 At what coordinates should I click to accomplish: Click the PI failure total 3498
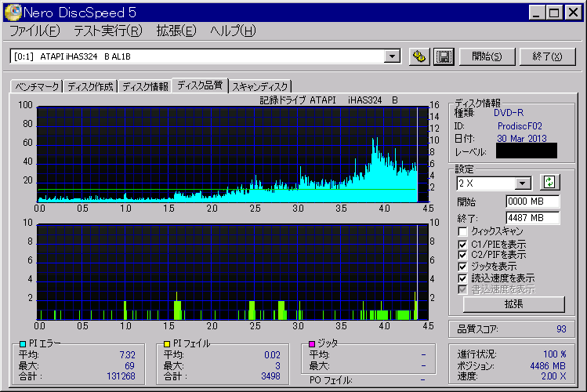pos(270,376)
